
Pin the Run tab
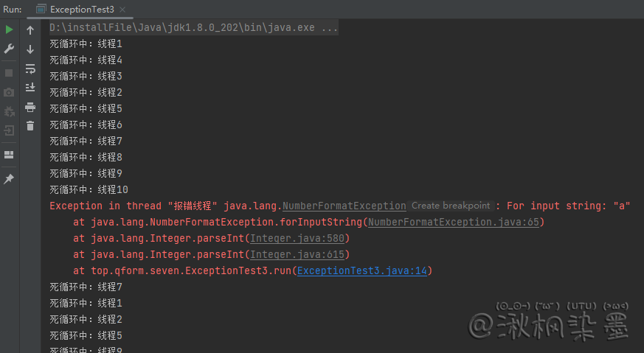click(x=9, y=179)
